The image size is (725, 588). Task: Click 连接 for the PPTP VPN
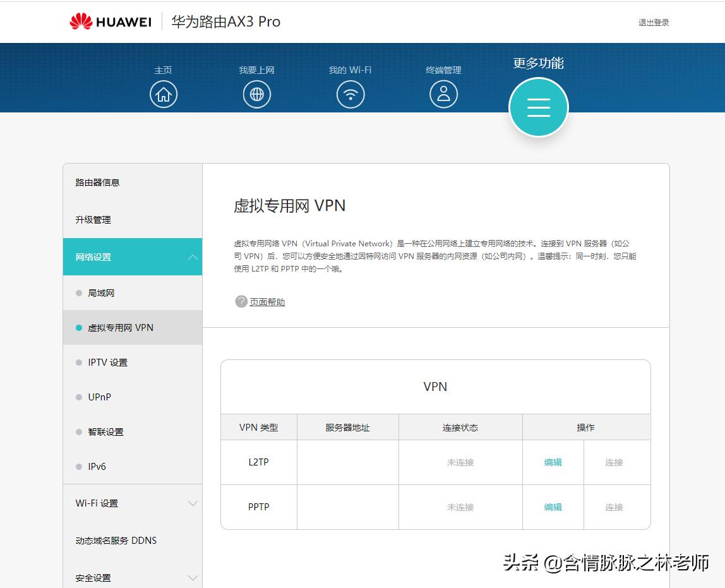613,507
